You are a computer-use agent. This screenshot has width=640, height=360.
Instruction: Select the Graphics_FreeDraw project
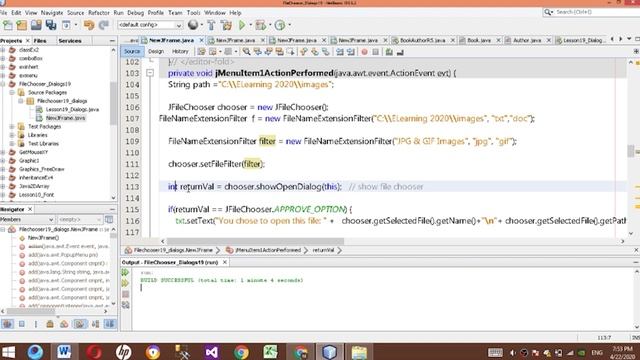pyautogui.click(x=41, y=169)
